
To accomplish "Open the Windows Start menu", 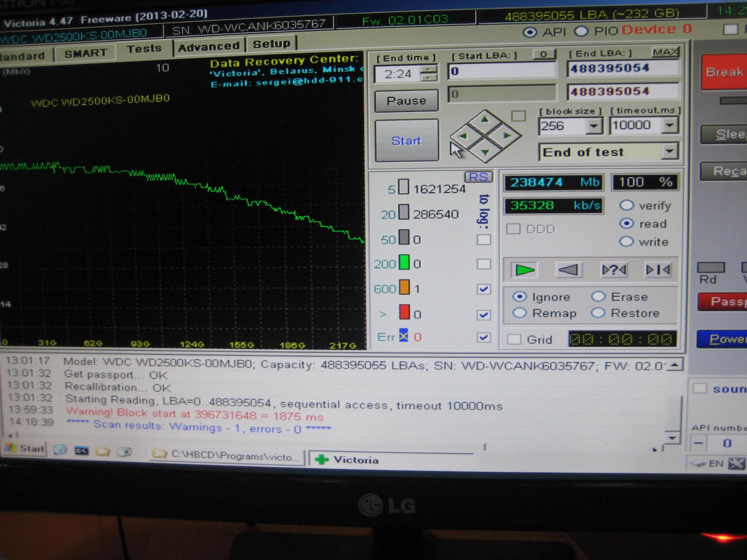I will click(x=24, y=448).
